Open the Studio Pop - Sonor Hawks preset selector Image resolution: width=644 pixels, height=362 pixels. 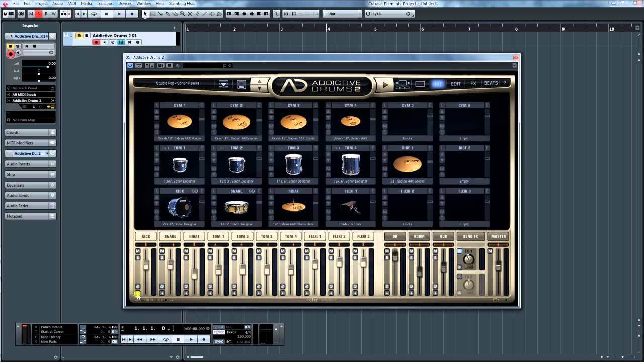tap(177, 83)
